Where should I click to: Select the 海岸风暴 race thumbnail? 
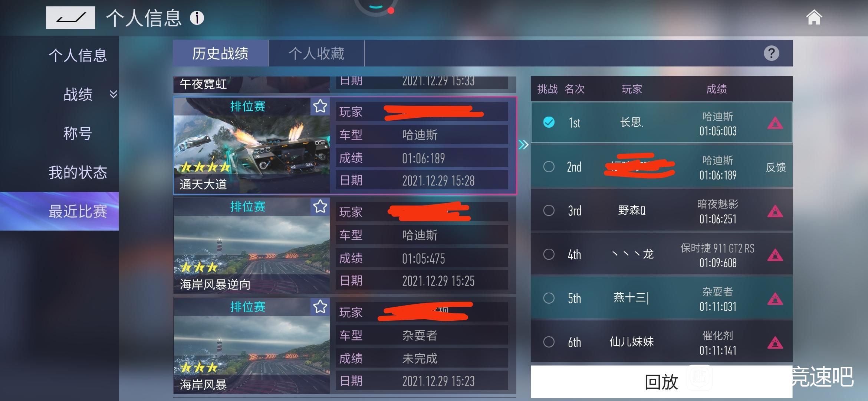pos(251,345)
